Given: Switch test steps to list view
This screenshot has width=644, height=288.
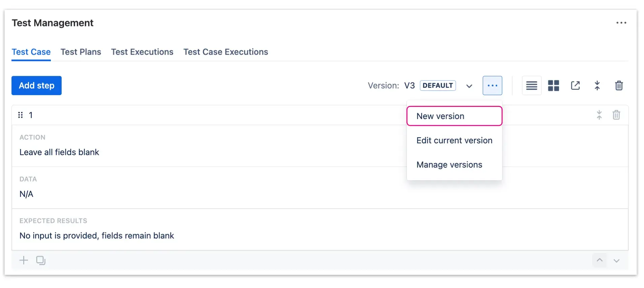Looking at the screenshot, I should (x=532, y=85).
